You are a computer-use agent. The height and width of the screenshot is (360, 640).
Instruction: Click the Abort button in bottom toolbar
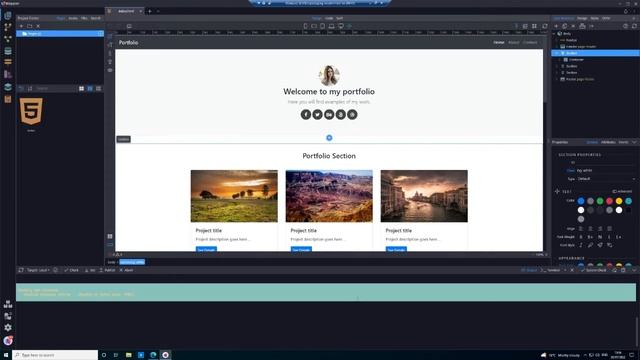coord(126,270)
